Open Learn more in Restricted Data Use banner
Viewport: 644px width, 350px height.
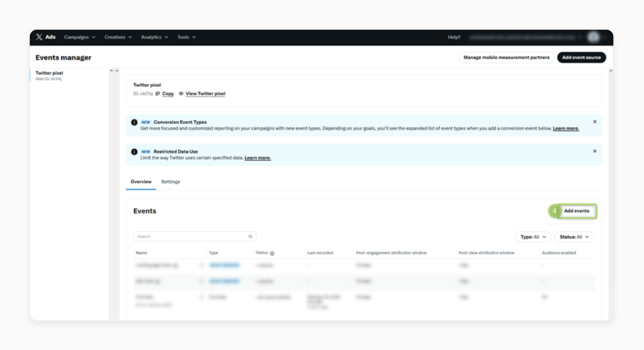[257, 158]
